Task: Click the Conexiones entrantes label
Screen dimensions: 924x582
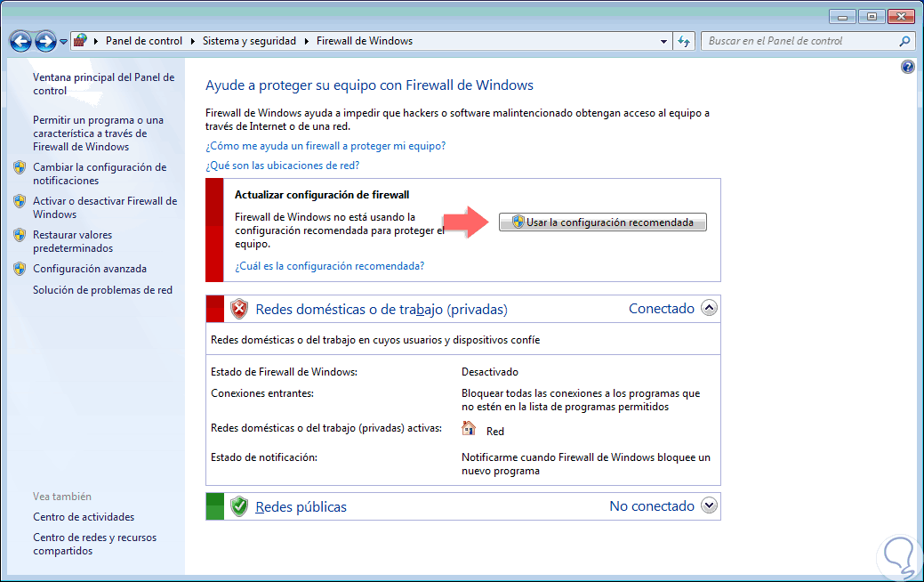Action: (x=262, y=393)
